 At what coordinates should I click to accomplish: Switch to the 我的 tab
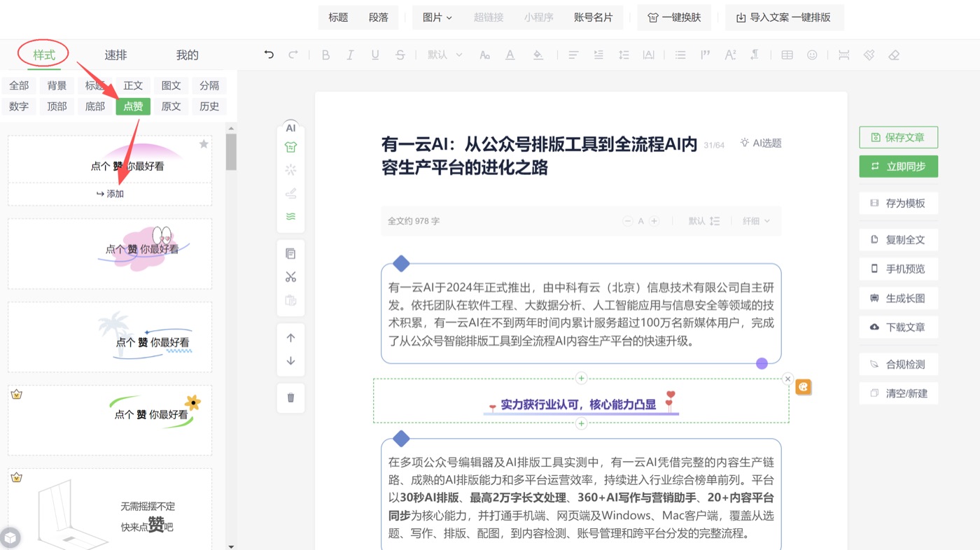187,55
